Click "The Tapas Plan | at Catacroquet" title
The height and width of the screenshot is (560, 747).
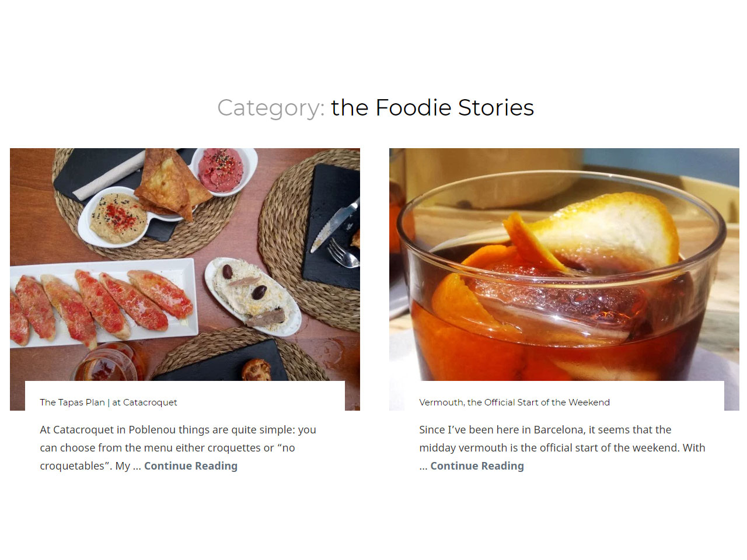tap(108, 402)
